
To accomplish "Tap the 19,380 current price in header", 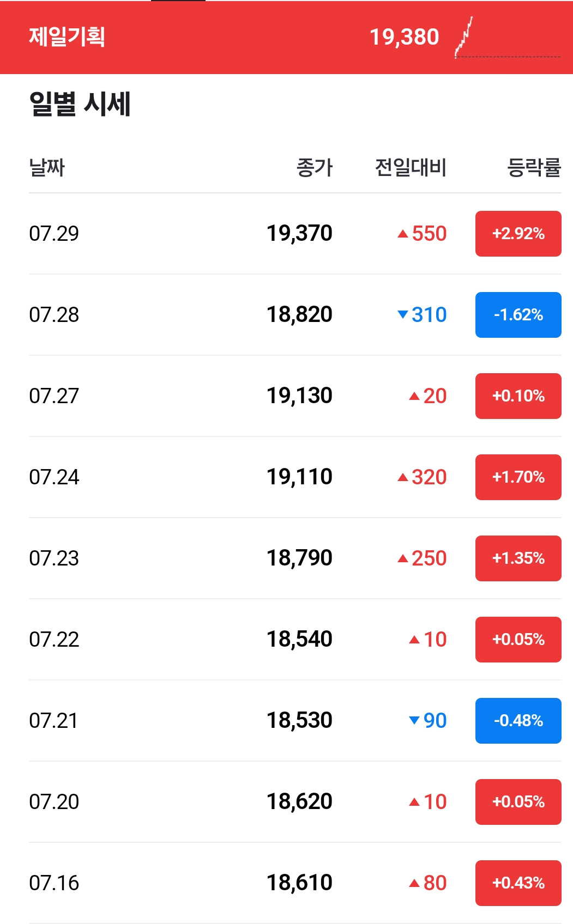I will pyautogui.click(x=404, y=37).
